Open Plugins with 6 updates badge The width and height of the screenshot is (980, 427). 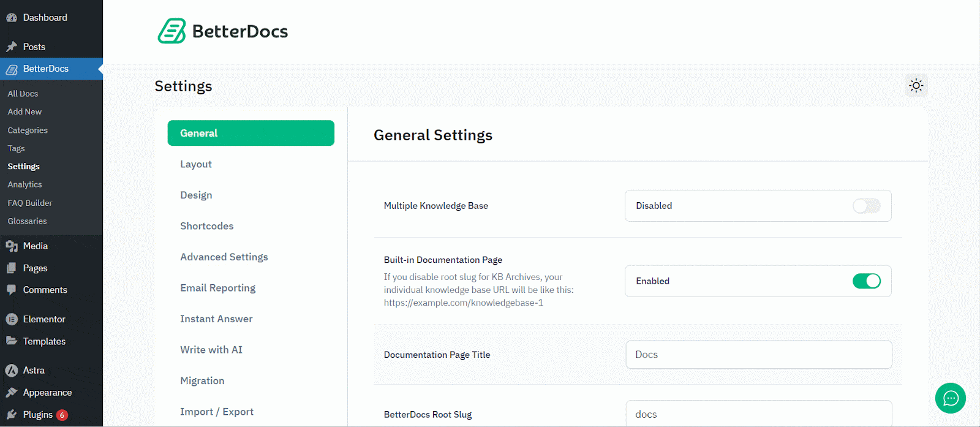(38, 415)
